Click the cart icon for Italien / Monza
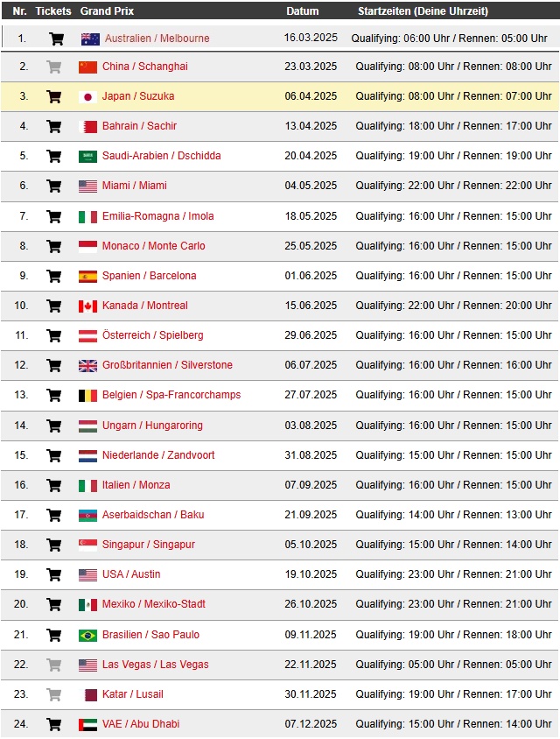The width and height of the screenshot is (560, 739). tap(54, 485)
